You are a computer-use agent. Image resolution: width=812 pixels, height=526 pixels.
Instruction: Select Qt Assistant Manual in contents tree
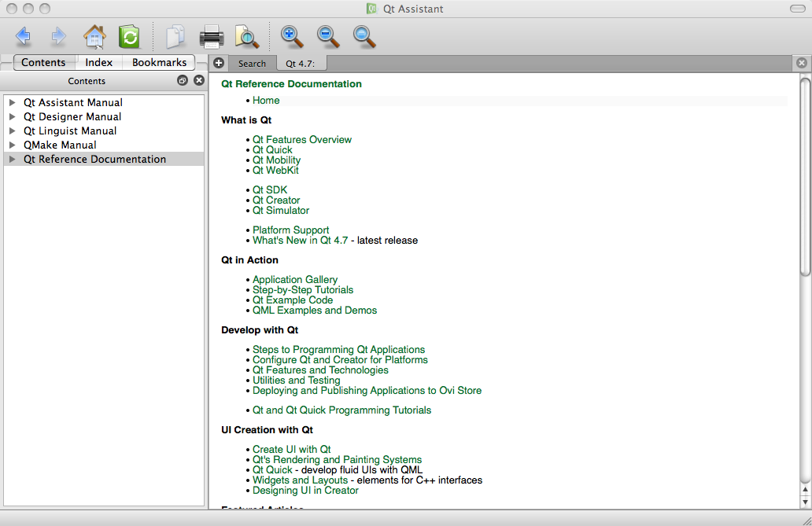pos(73,102)
